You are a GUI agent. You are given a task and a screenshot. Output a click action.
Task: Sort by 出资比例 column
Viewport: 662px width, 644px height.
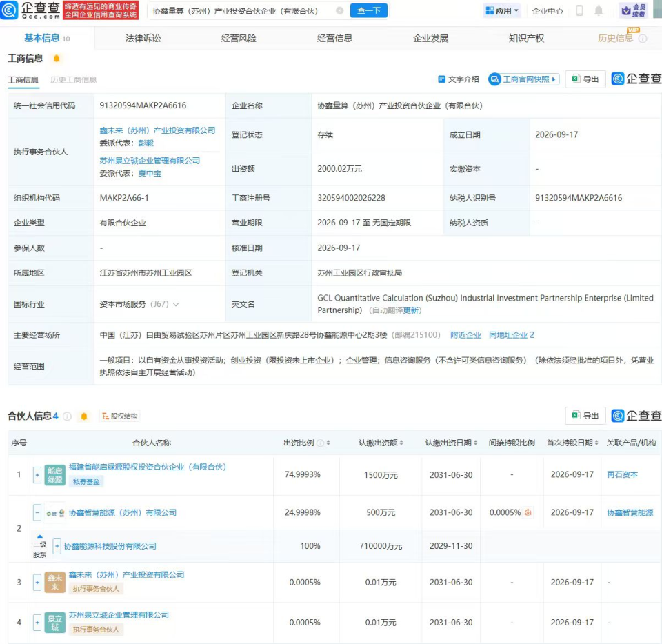click(x=328, y=443)
